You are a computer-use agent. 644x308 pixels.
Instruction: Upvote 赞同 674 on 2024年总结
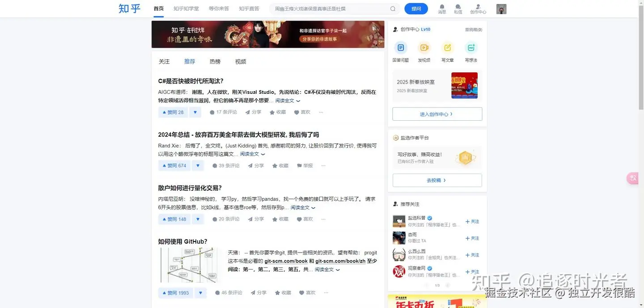174,165
